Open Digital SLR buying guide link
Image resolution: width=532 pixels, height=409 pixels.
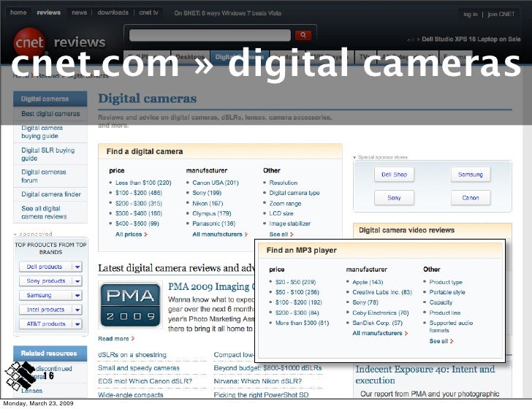[47, 154]
